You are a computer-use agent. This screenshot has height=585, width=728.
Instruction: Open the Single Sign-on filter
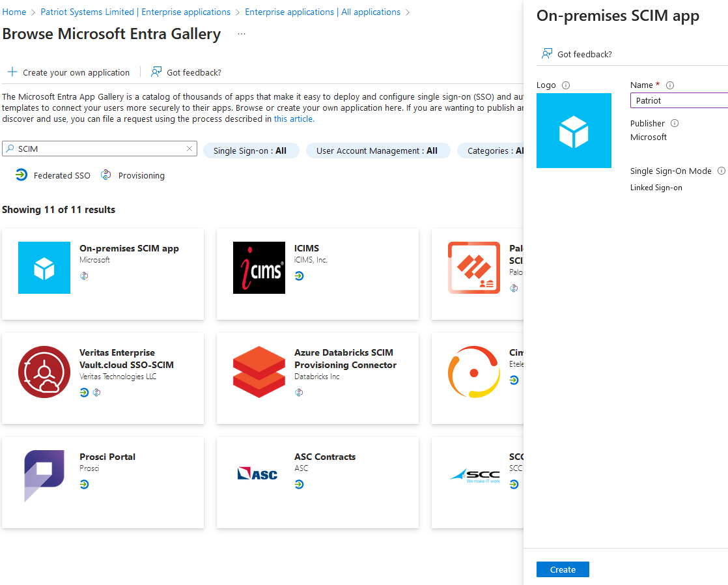251,150
